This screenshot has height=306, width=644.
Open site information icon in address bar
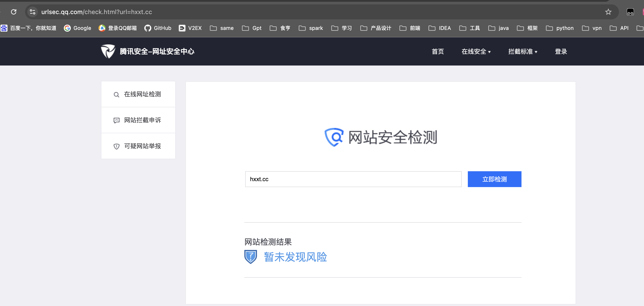[x=33, y=12]
